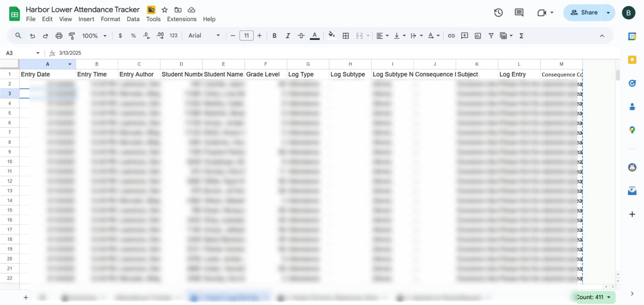Viewport: 644px width, 305px height.
Task: Open the Arial font dropdown
Action: coord(204,36)
